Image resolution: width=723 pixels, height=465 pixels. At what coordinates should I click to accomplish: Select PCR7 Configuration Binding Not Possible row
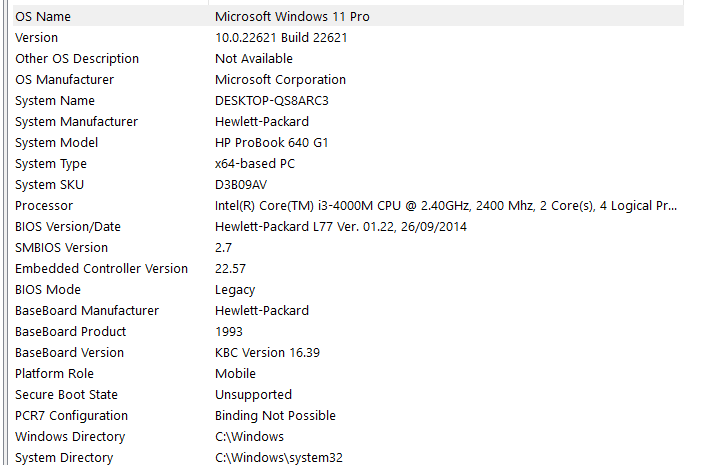click(275, 416)
